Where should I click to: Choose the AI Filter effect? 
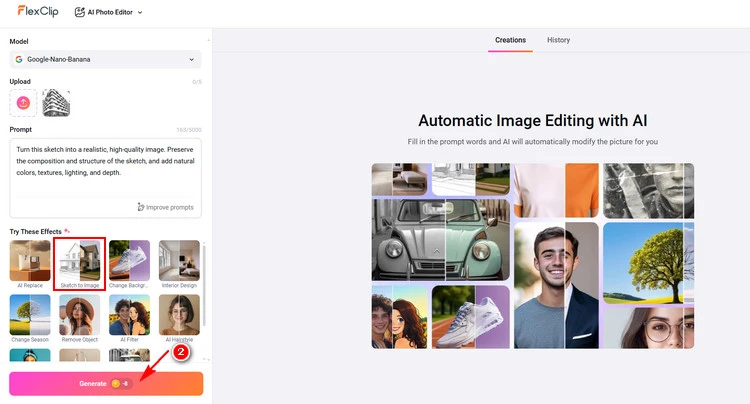[129, 318]
